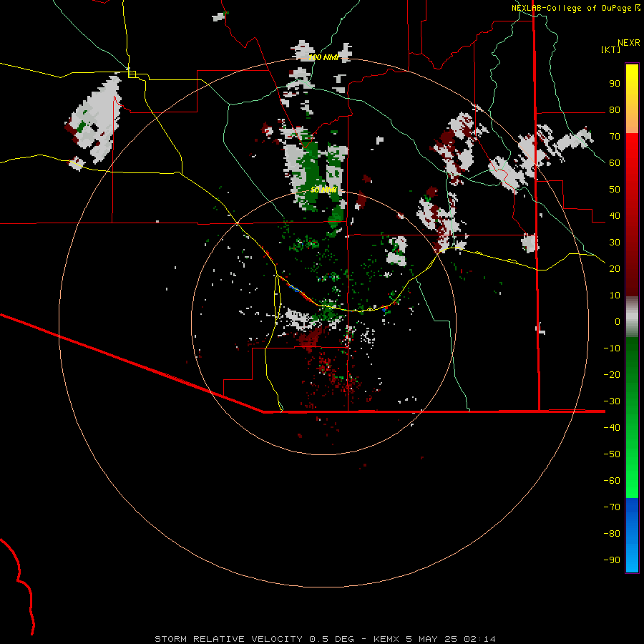Click the 20 value on the velocity scale
This screenshot has height=644, width=644.
[x=615, y=268]
